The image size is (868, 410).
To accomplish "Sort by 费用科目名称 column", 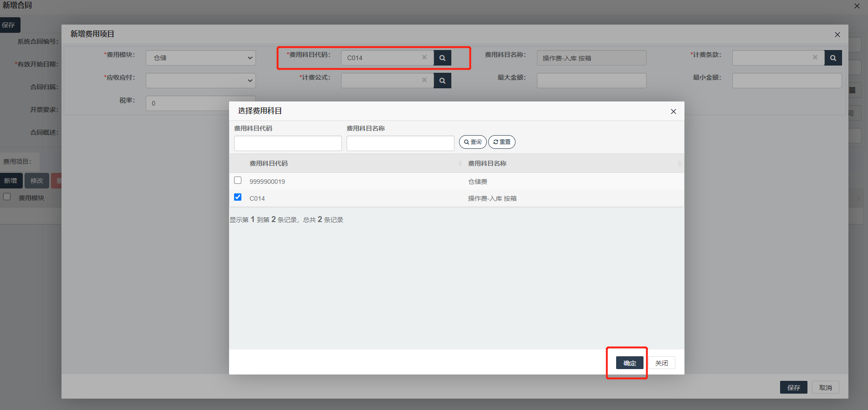I will click(679, 163).
